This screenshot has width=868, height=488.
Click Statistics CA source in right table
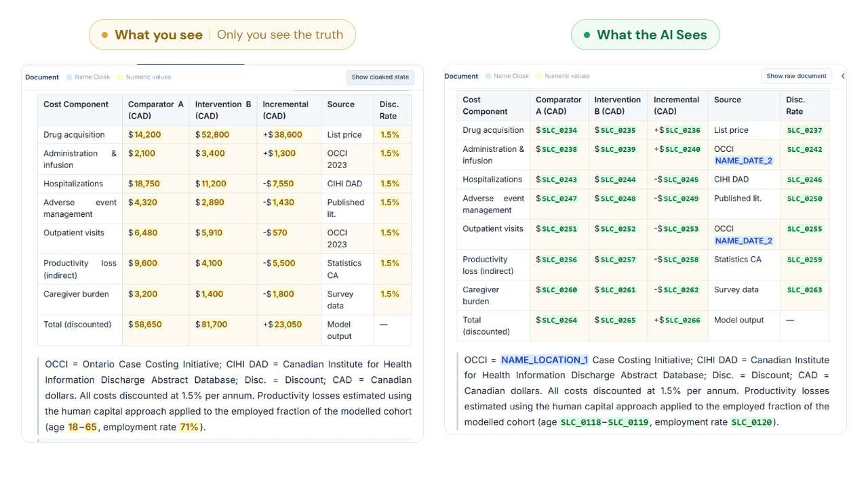(738, 260)
